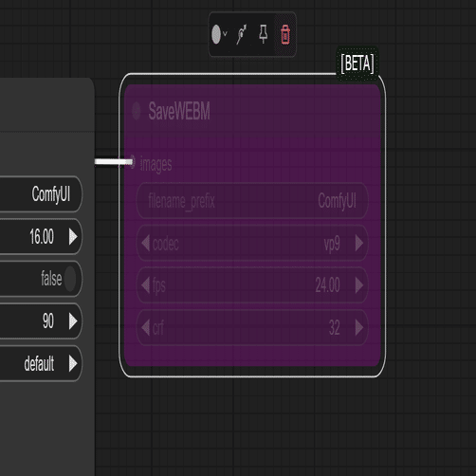Click the crf 32 value
Image resolution: width=476 pixels, height=476 pixels.
(335, 328)
